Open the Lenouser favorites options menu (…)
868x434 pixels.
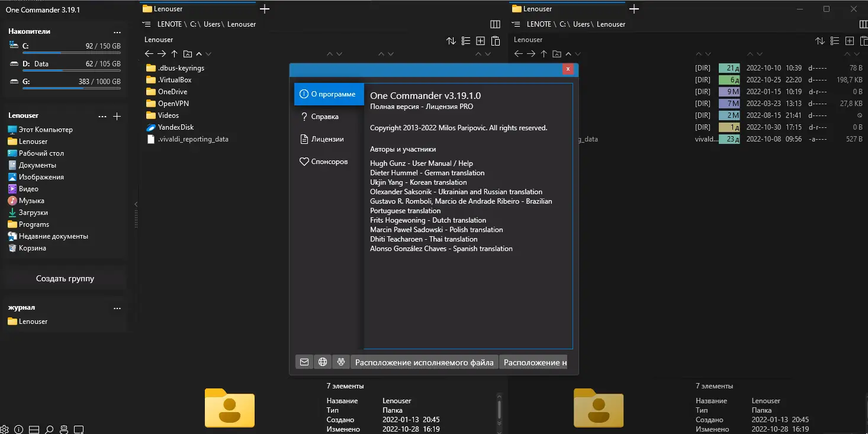102,117
